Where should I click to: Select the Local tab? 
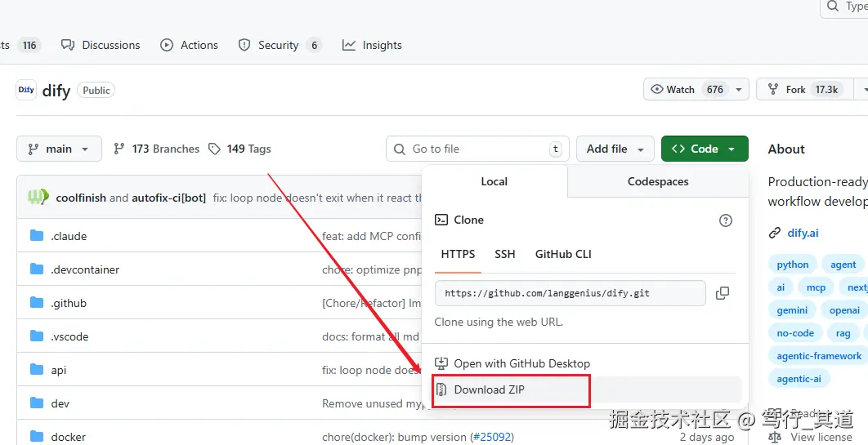coord(494,181)
